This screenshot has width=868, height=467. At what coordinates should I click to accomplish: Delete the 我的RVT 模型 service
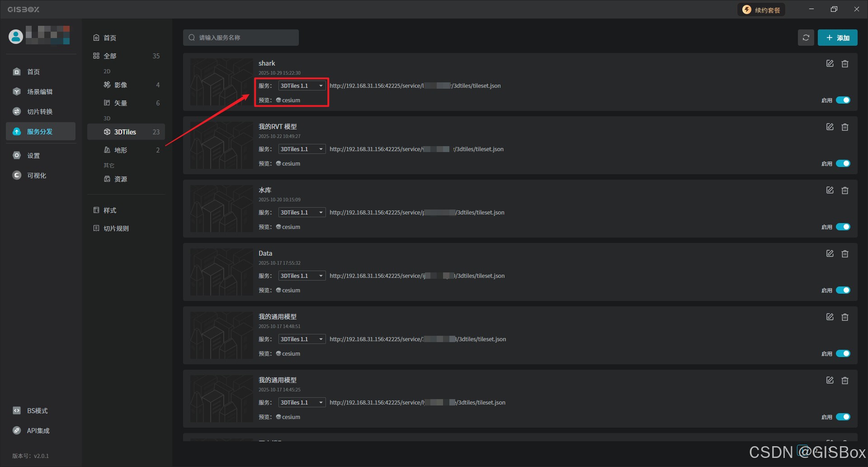coord(844,127)
